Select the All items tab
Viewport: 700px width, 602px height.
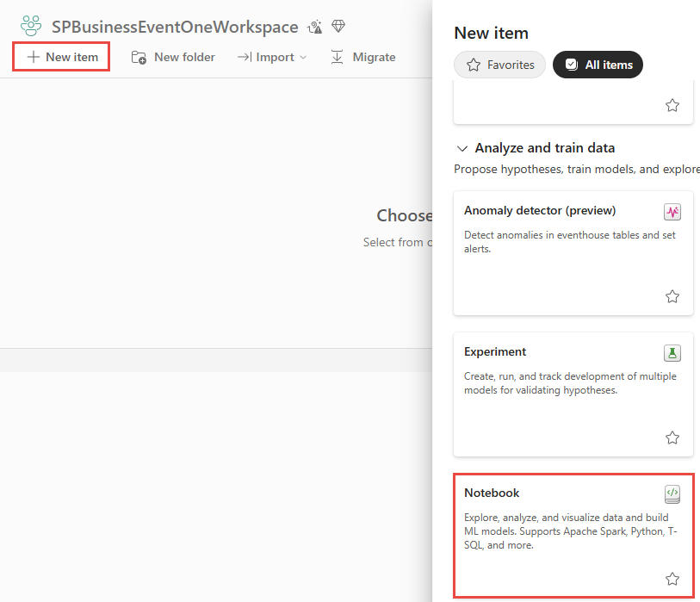point(598,65)
